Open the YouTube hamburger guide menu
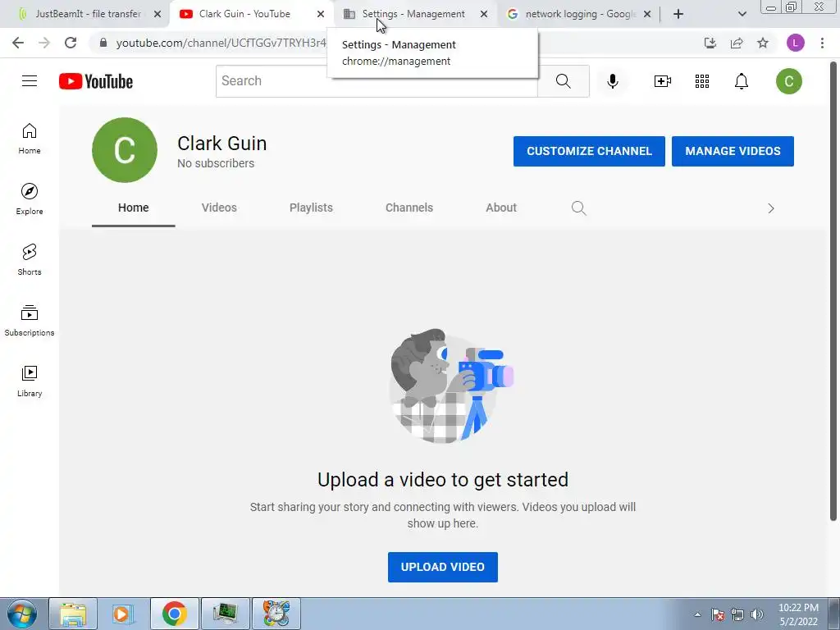 [x=30, y=81]
